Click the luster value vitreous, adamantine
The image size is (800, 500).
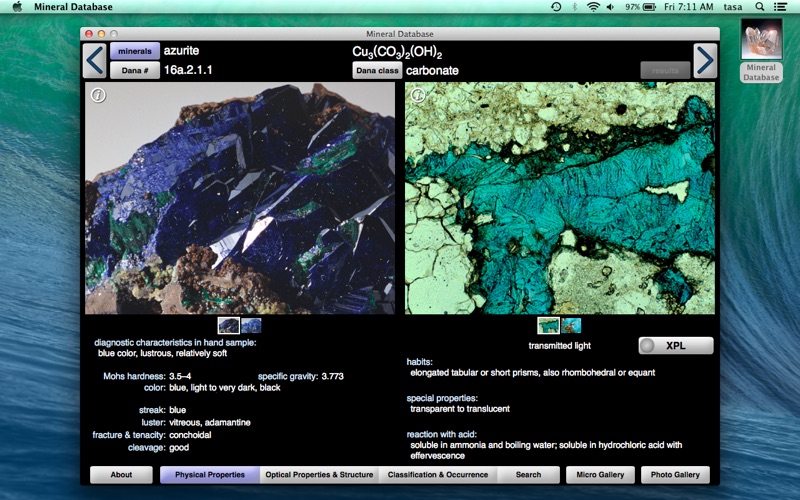210,422
